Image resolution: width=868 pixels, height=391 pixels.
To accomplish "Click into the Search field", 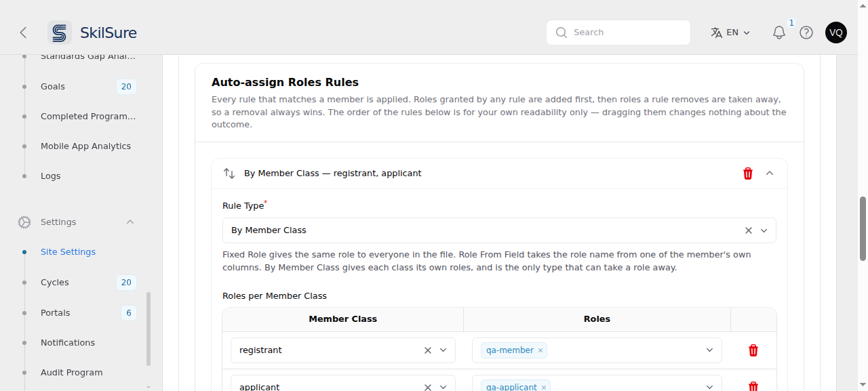I will point(618,33).
